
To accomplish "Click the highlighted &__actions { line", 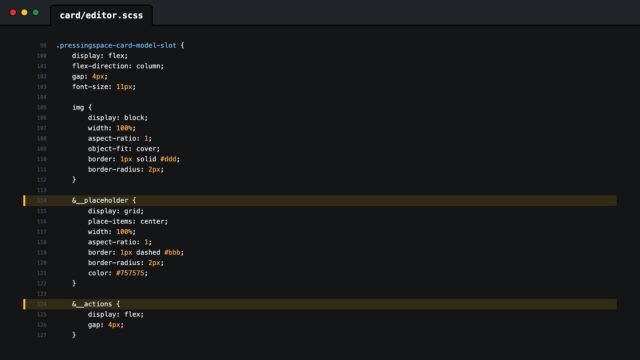I will (320, 304).
